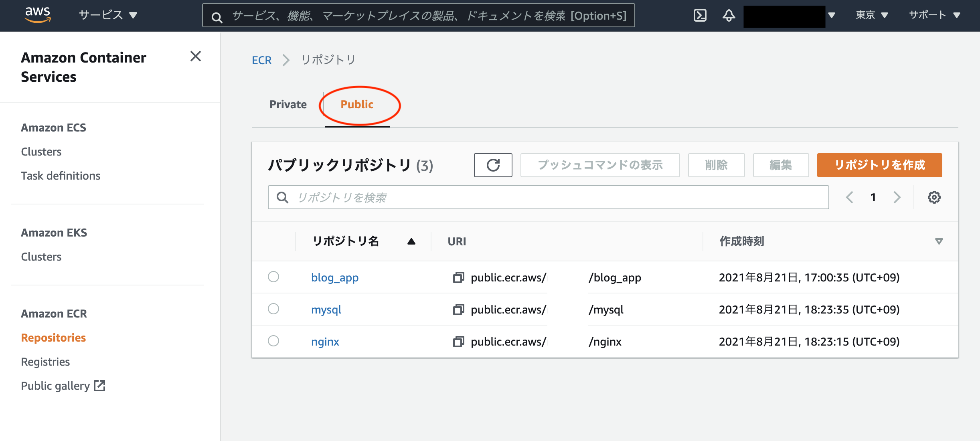Click the プッシュコマンドの表示 button
This screenshot has height=441, width=980.
[x=600, y=165]
